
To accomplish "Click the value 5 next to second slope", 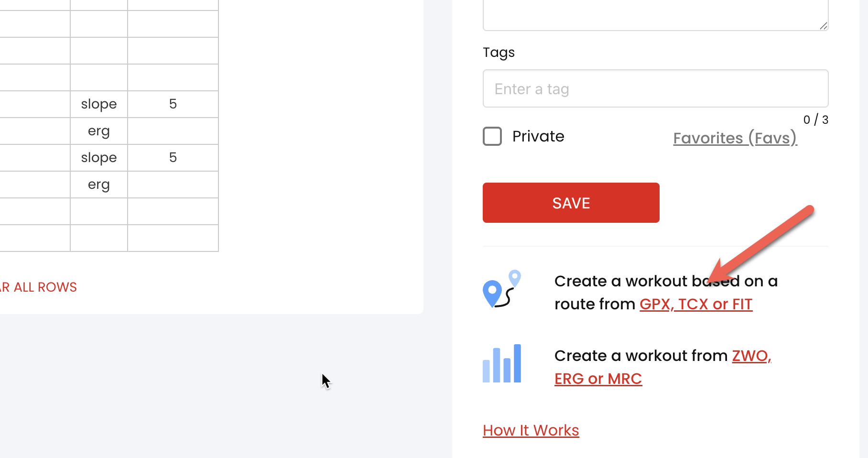I will (173, 158).
